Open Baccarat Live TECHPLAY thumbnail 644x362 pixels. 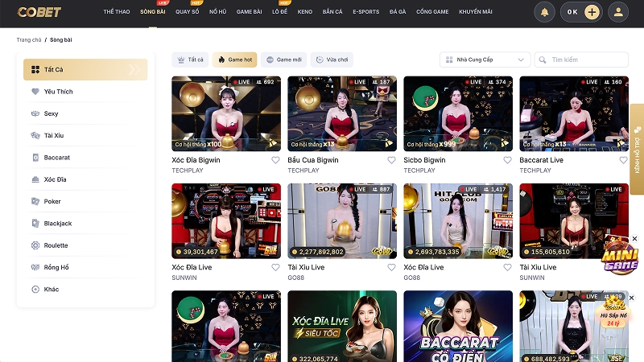point(574,113)
